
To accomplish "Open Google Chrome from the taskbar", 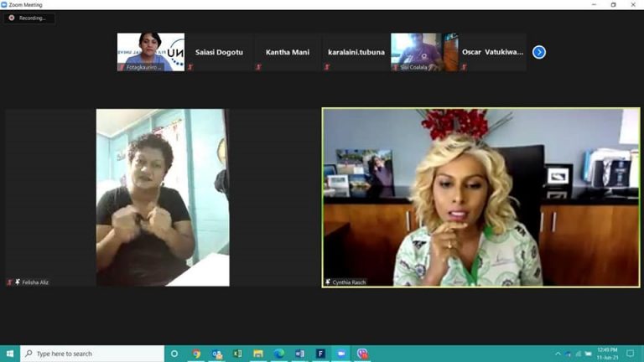I will [196, 354].
